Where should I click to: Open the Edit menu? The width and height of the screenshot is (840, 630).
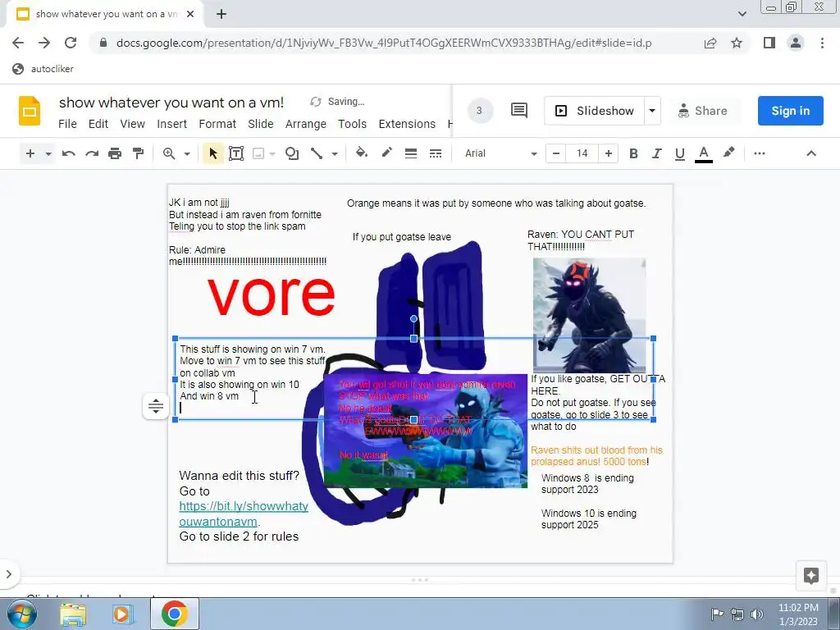(98, 125)
